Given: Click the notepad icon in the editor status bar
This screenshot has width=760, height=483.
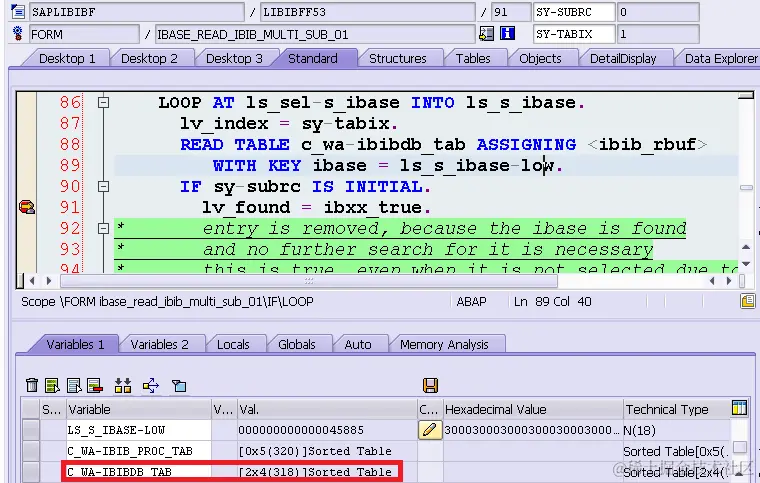Looking at the screenshot, I should pos(747,301).
